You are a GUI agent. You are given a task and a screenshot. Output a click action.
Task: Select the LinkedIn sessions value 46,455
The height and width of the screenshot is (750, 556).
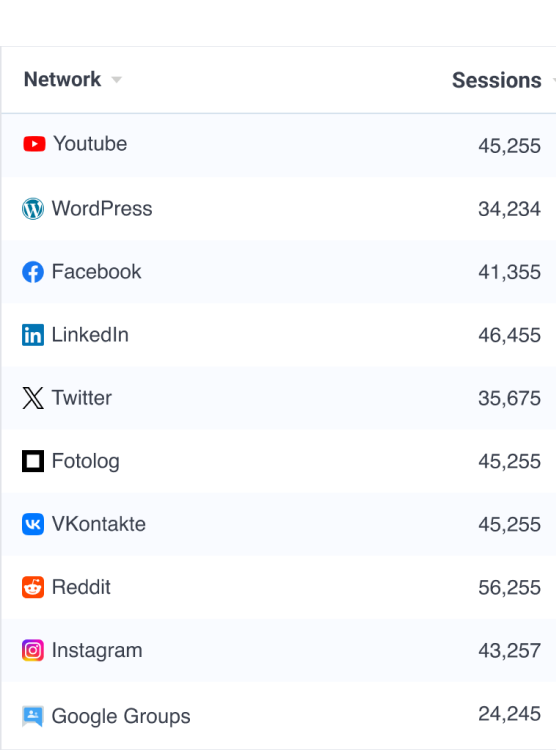(510, 335)
